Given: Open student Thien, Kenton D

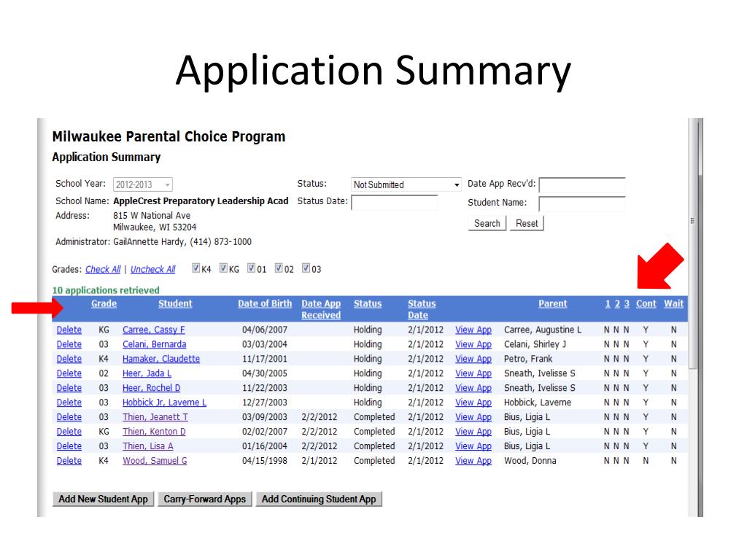Looking at the screenshot, I should tap(154, 432).
